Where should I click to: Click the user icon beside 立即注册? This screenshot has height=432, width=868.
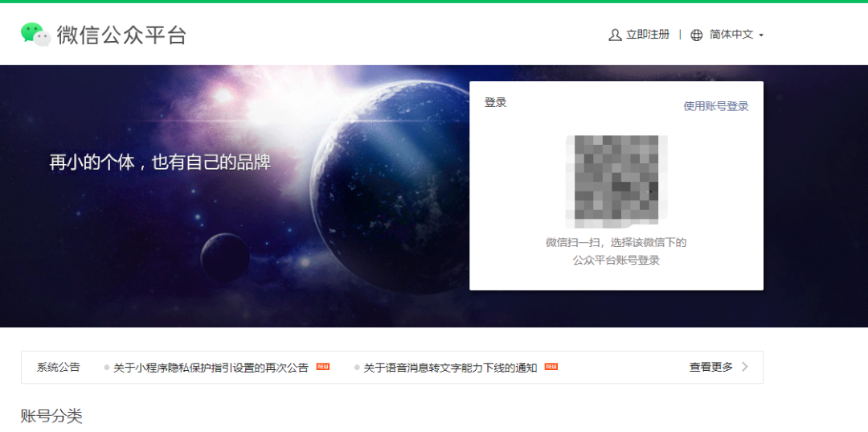click(x=615, y=35)
